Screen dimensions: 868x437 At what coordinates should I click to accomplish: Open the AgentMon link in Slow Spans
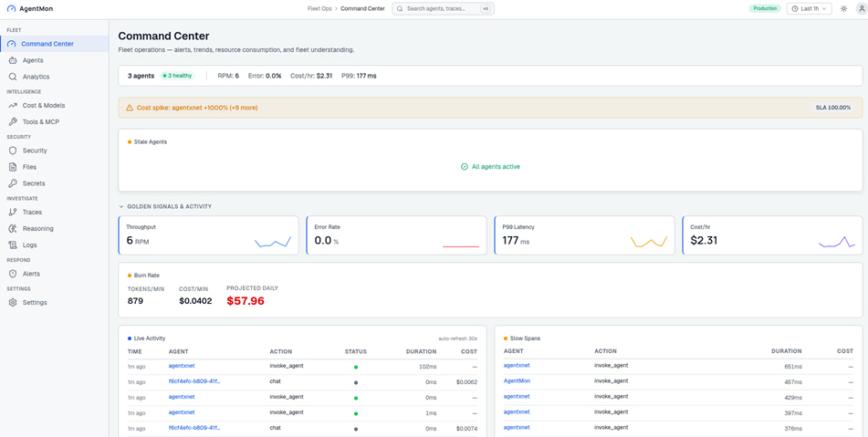click(x=517, y=381)
